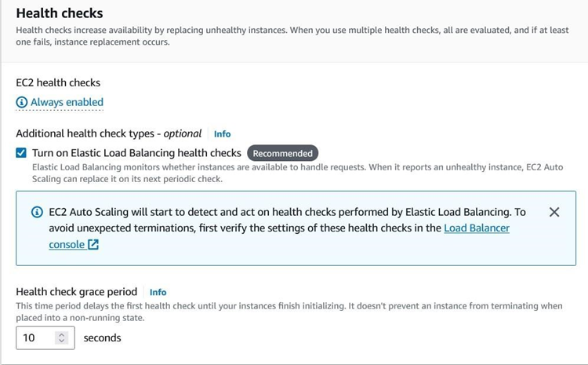
Task: Click the info icon in the blue alert
Action: 37,212
